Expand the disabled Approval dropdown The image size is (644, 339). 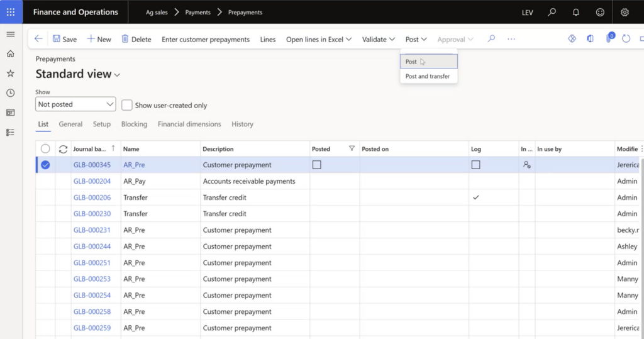[455, 40]
